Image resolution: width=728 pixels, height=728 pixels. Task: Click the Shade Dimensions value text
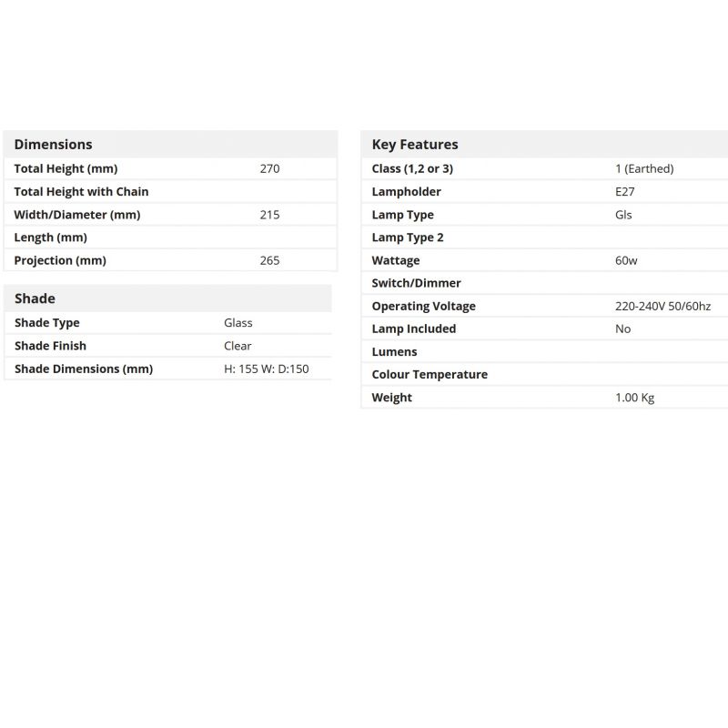(267, 369)
